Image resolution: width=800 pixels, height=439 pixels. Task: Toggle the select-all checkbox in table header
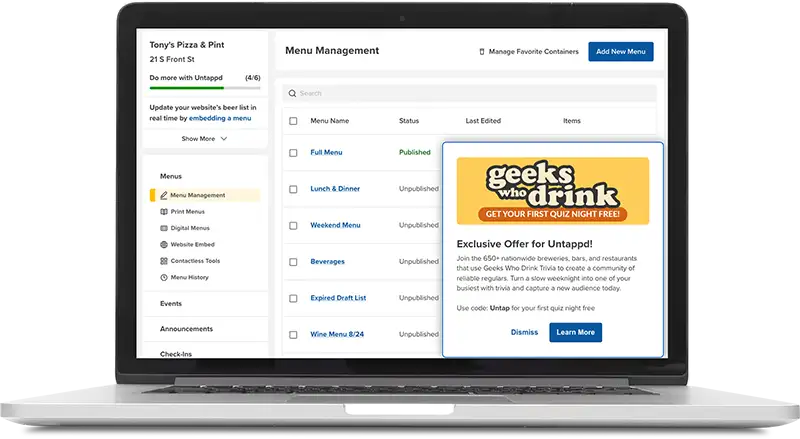pyautogui.click(x=293, y=121)
